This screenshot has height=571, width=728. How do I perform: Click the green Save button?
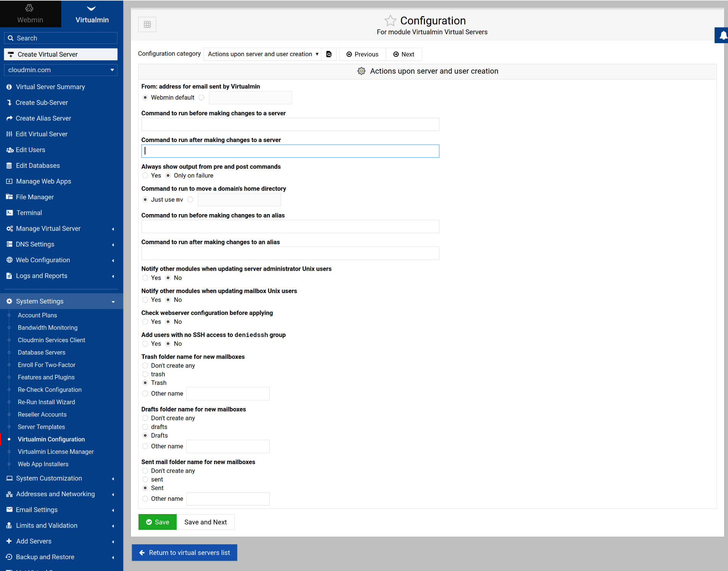158,522
